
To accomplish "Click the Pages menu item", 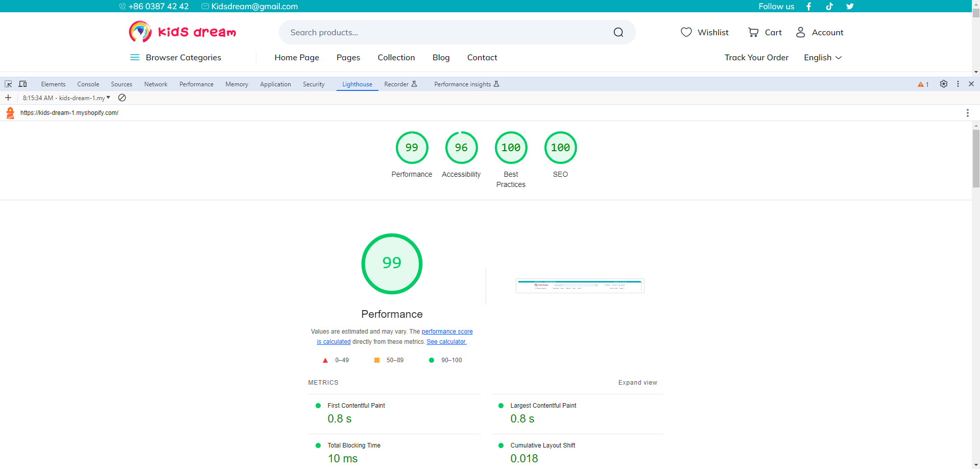I will (x=348, y=57).
